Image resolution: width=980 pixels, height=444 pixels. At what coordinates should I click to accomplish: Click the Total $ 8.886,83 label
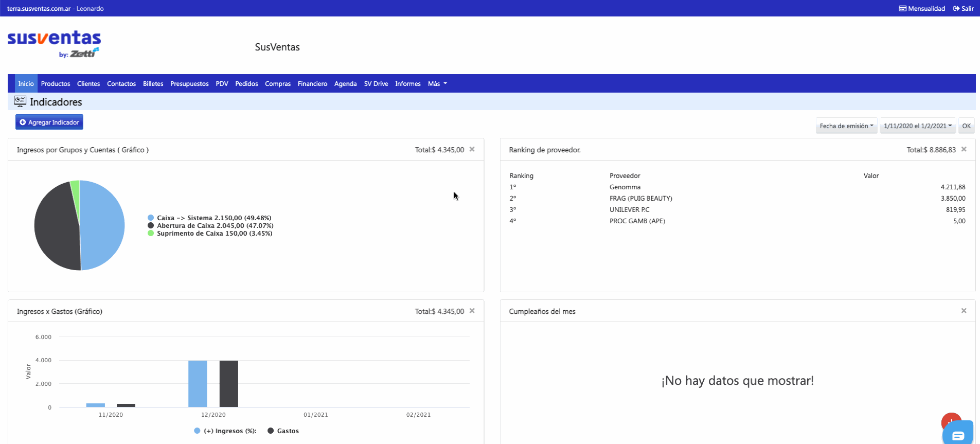click(x=931, y=150)
